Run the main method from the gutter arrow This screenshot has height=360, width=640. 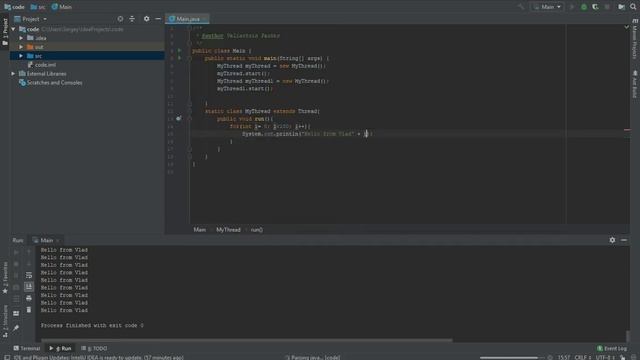179,58
